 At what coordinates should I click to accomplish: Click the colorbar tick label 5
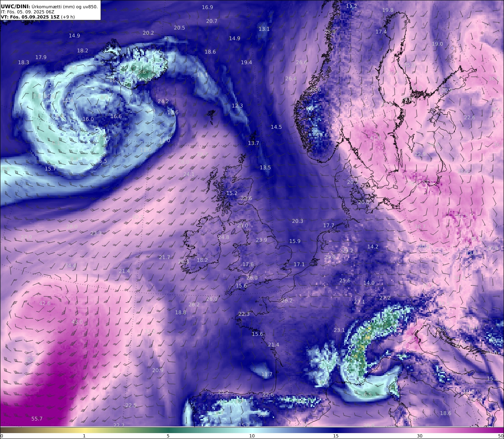(168, 436)
